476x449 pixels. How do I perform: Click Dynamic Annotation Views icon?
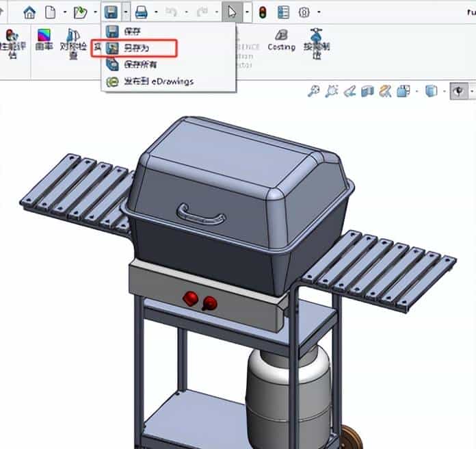pyautogui.click(x=385, y=91)
